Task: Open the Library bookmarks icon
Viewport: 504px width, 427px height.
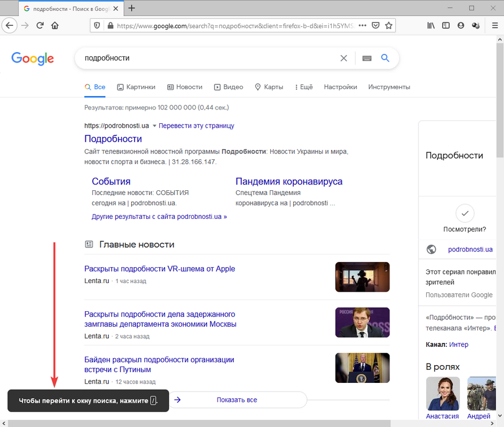Action: pyautogui.click(x=431, y=25)
